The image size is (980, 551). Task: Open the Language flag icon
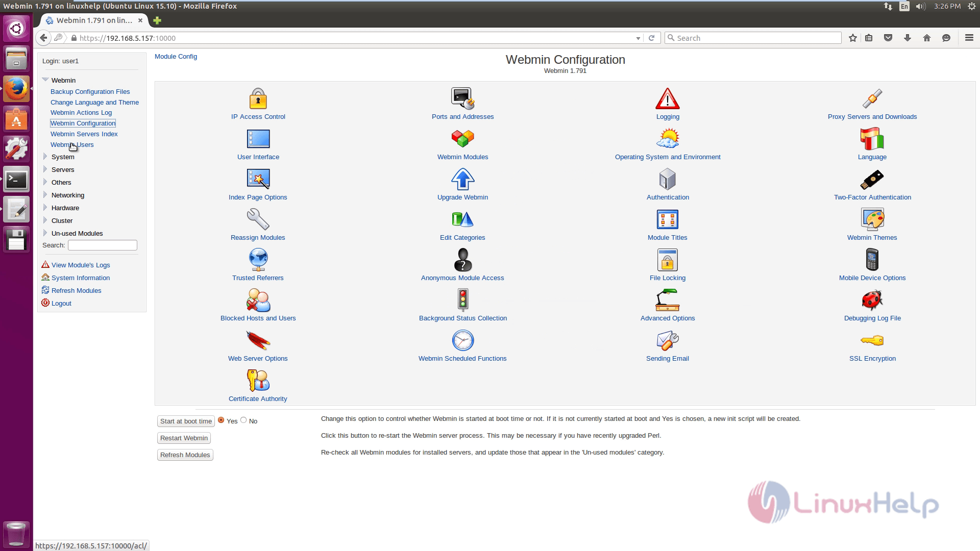coord(872,139)
